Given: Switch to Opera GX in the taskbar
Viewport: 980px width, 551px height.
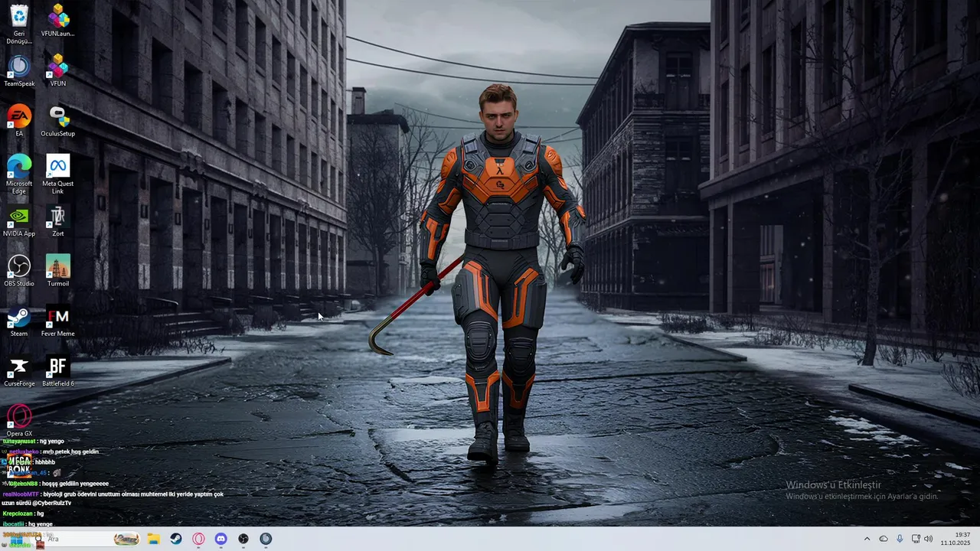Looking at the screenshot, I should coord(198,539).
